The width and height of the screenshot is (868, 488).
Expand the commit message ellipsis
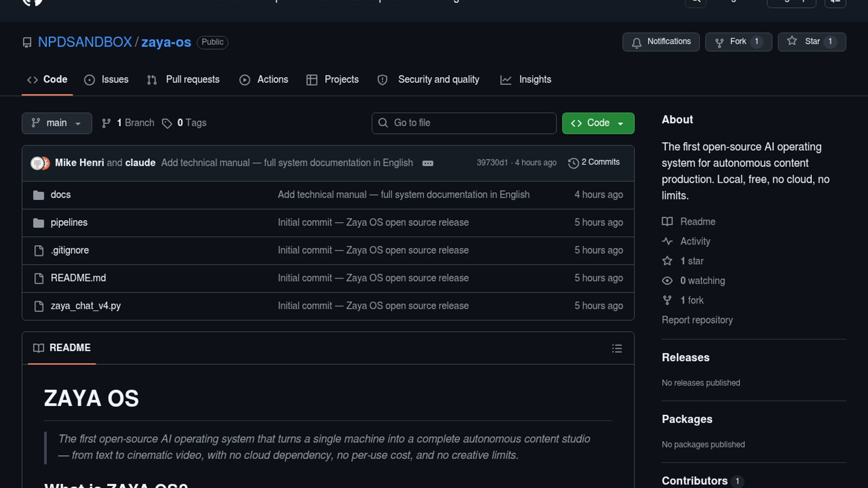428,163
